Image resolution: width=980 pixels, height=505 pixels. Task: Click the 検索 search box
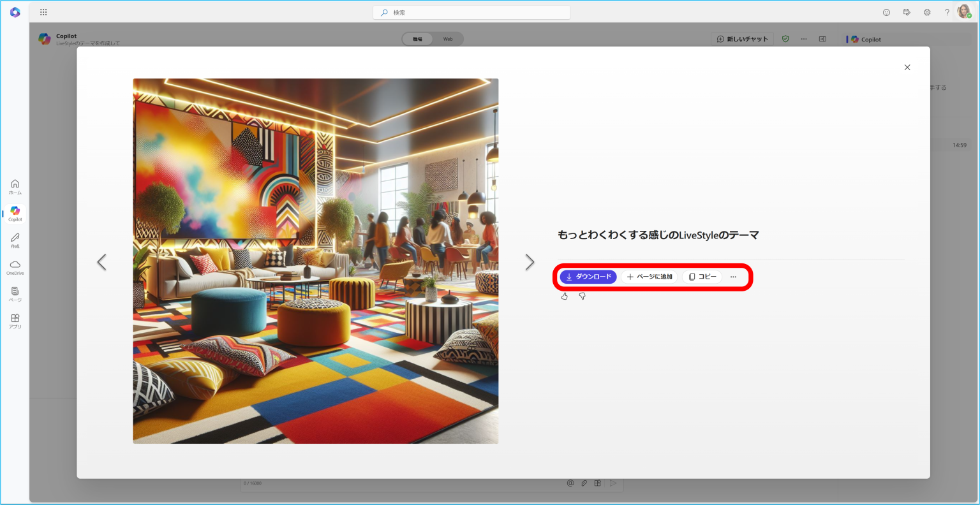(x=471, y=12)
